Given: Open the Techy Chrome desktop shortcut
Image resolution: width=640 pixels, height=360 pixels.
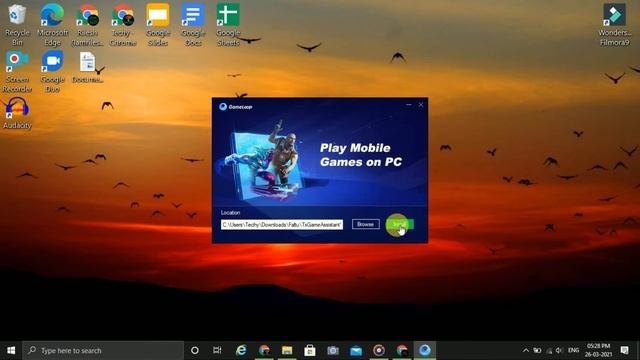Looking at the screenshot, I should click(122, 24).
